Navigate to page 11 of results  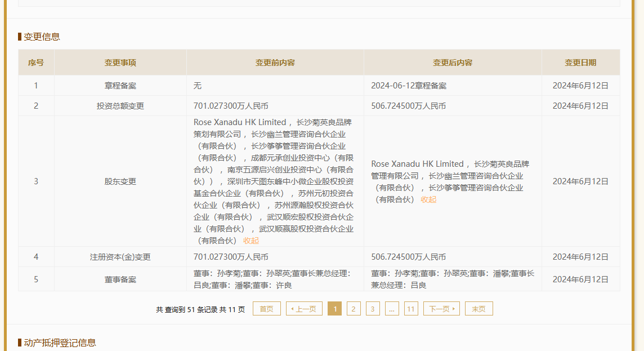pyautogui.click(x=411, y=309)
